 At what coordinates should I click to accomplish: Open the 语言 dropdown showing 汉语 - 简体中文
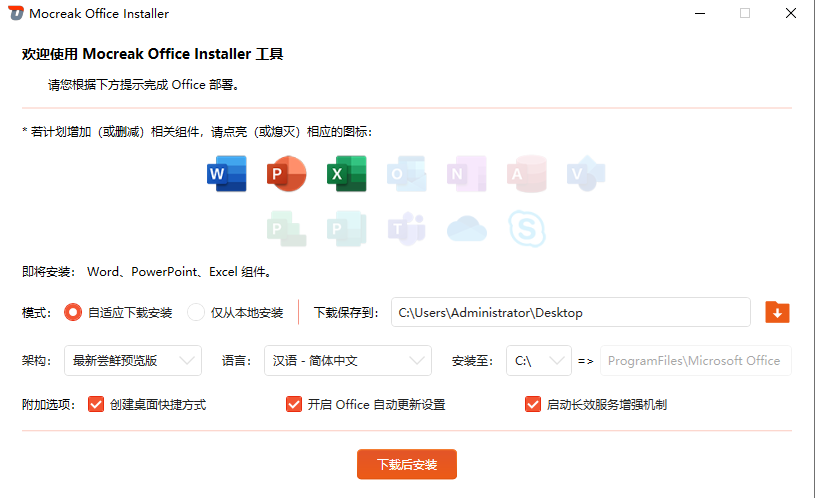coord(348,360)
